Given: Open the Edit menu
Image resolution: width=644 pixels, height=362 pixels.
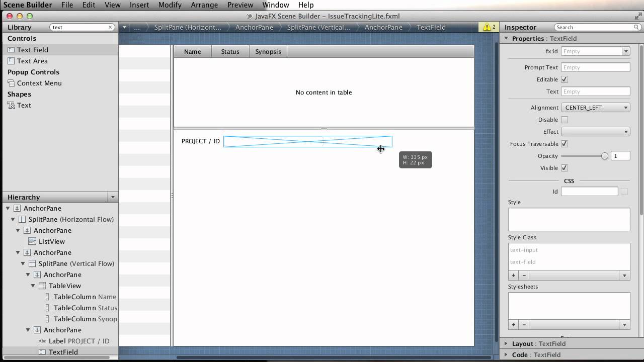Looking at the screenshot, I should [89, 5].
